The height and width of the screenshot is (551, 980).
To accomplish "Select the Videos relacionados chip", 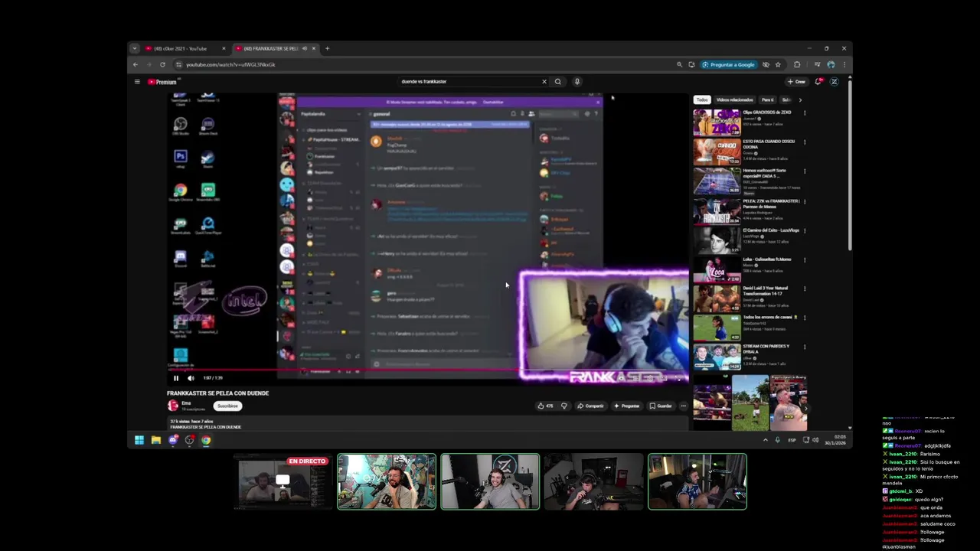I will (734, 99).
